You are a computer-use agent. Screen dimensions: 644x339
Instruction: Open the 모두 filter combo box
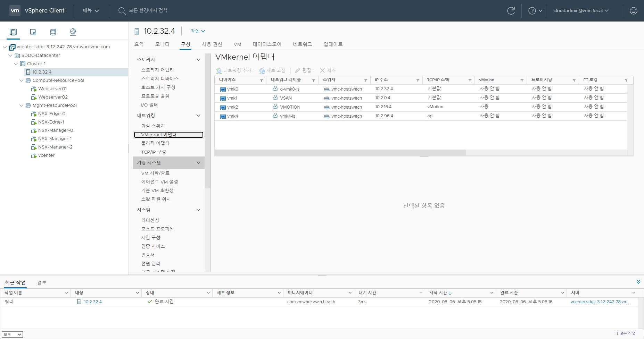pyautogui.click(x=12, y=334)
